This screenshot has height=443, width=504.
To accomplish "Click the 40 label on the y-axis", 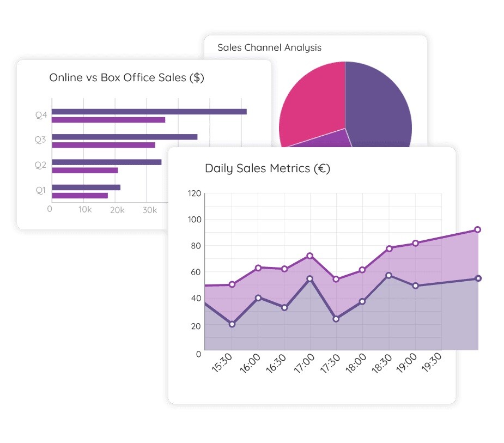I will pos(196,299).
